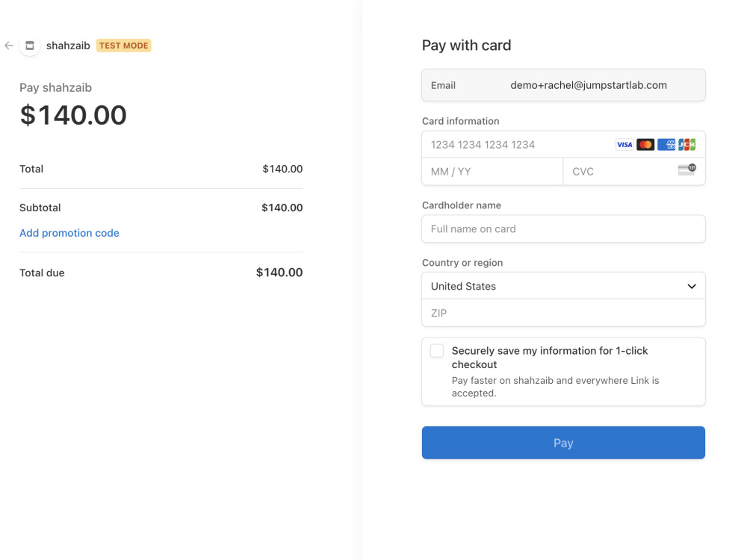Enable save information for 1-click checkout

click(437, 351)
